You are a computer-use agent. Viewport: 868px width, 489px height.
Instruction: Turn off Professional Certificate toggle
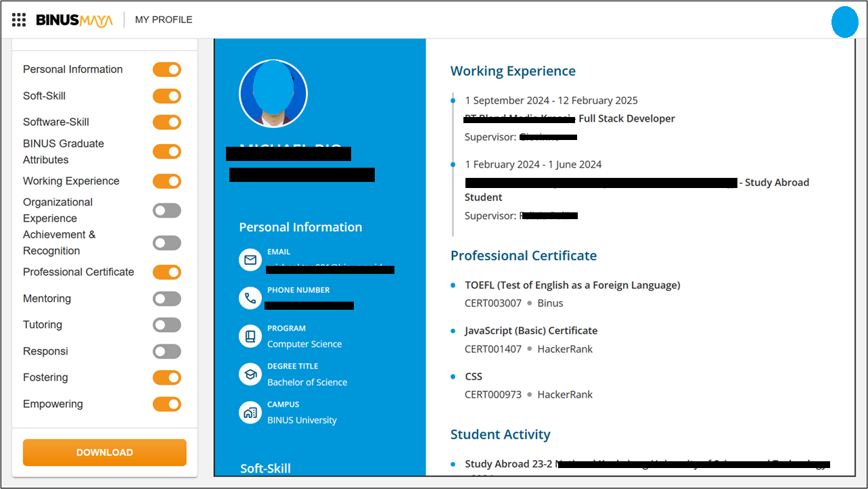point(167,272)
